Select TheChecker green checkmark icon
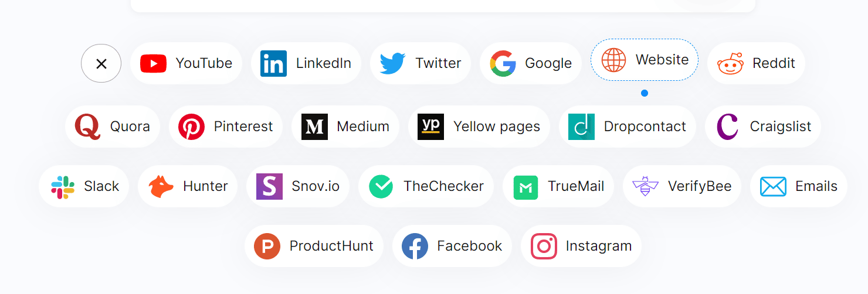 click(381, 186)
